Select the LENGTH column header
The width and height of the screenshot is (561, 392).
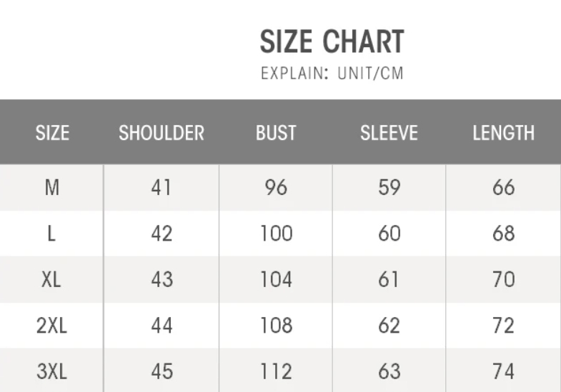click(503, 133)
